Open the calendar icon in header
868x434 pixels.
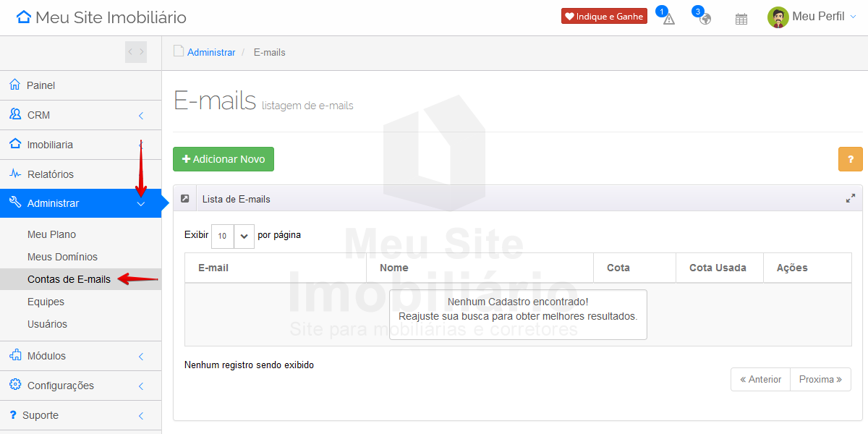(741, 19)
